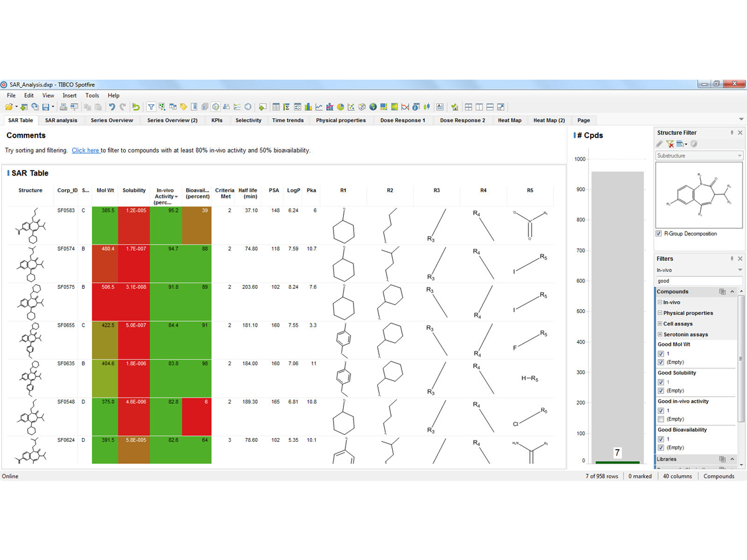747x560 pixels.
Task: Pin the Structure Filter panel
Action: (731, 133)
